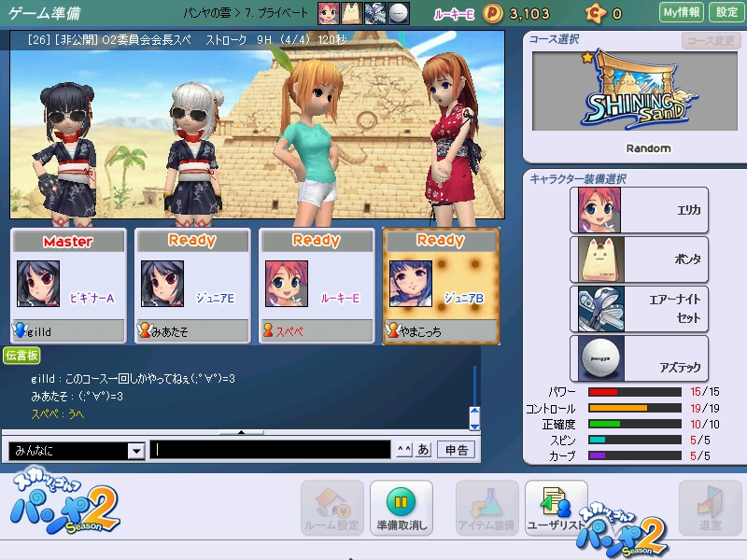Click the top bar club set icon
Viewport: 747px width, 560px height.
coord(375,13)
